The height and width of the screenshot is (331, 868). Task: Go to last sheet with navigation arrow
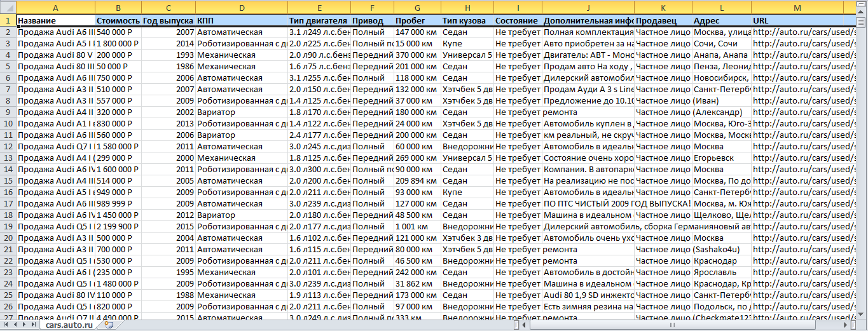click(x=33, y=325)
